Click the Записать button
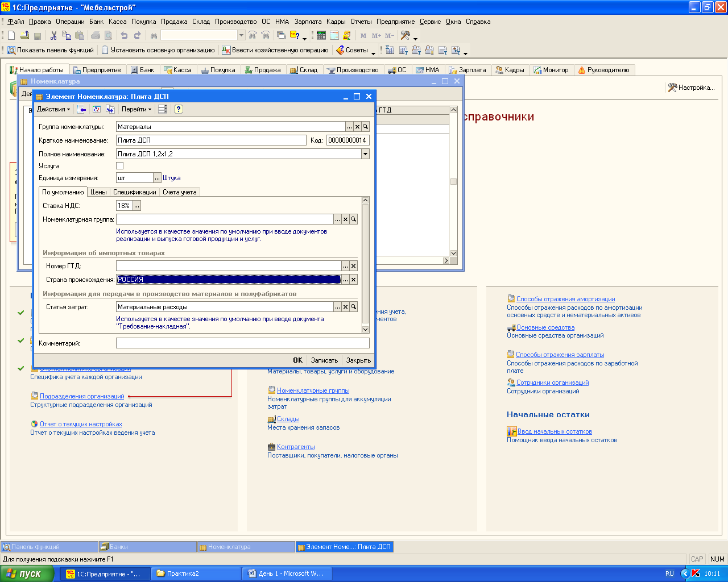Viewport: 728px width, 582px height. click(324, 360)
